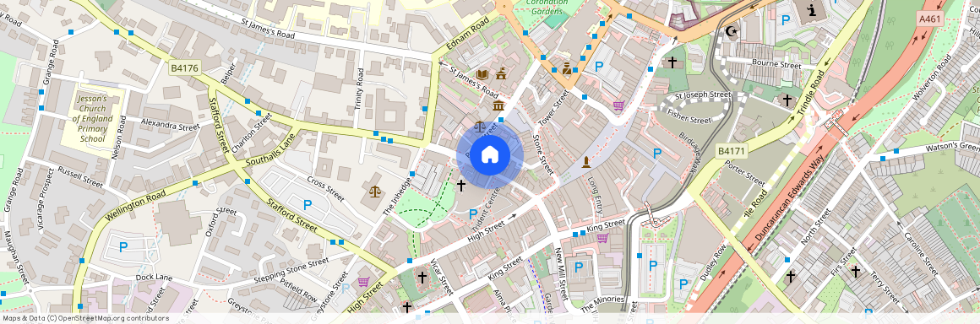The width and height of the screenshot is (980, 324).
Task: Select the bus stop on The Inhedge
Action: pyautogui.click(x=412, y=174)
